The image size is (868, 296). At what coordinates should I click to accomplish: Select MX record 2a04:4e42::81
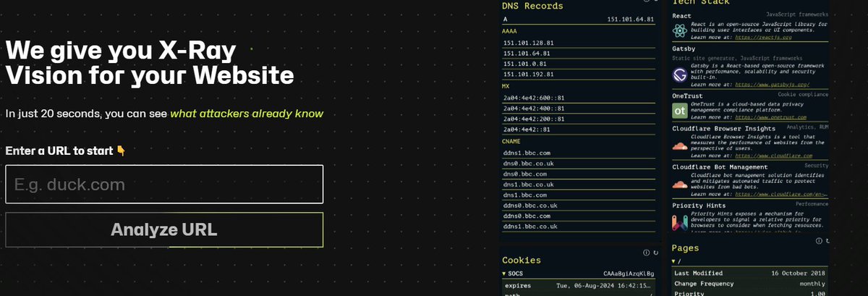(x=579, y=129)
